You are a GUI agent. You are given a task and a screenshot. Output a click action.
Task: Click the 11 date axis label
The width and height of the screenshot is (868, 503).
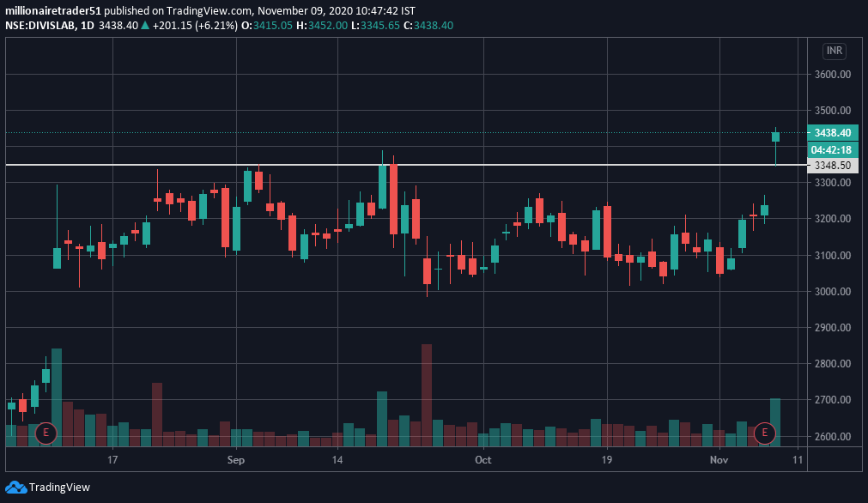click(x=797, y=460)
